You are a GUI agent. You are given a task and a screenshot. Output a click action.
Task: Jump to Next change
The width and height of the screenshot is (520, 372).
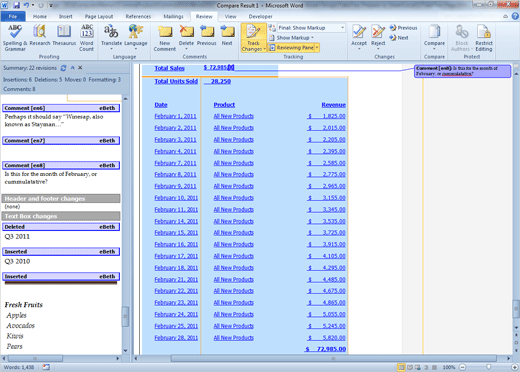click(x=399, y=38)
